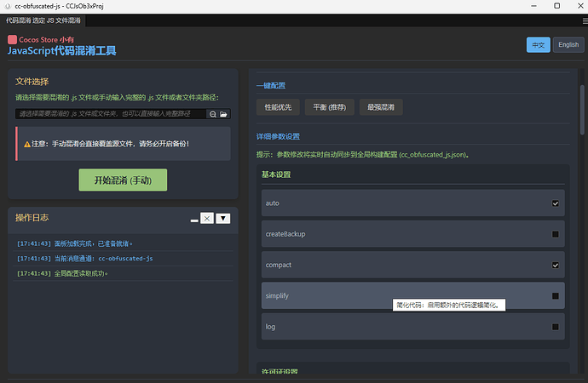Collapse log with the down triangle button
The image size is (588, 383).
(x=223, y=218)
